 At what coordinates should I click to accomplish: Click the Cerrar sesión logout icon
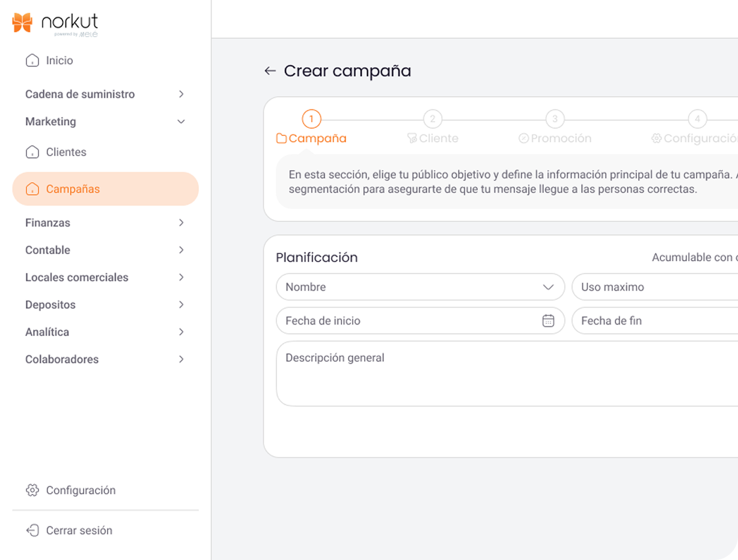tap(32, 531)
